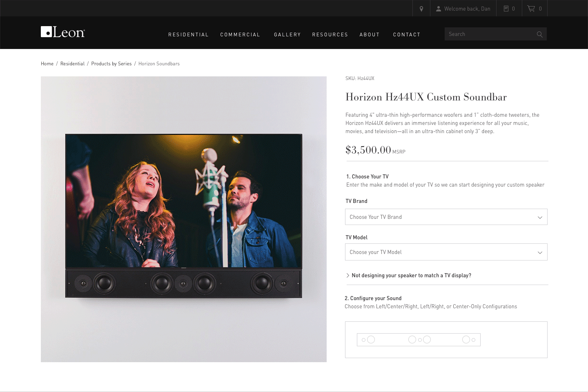This screenshot has height=392, width=588.
Task: Click the 2. Configure your Sound heading
Action: pos(373,298)
